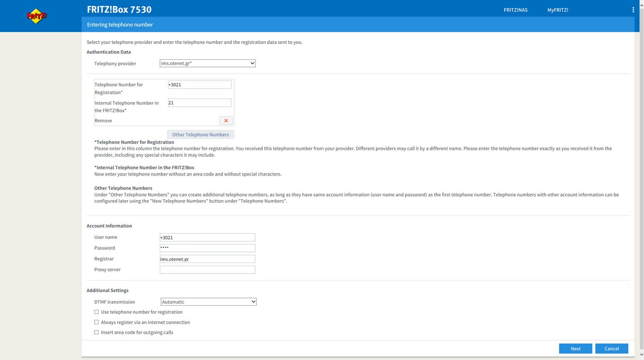The image size is (644, 360).
Task: Select the Authentication Data section heading
Action: [x=109, y=52]
